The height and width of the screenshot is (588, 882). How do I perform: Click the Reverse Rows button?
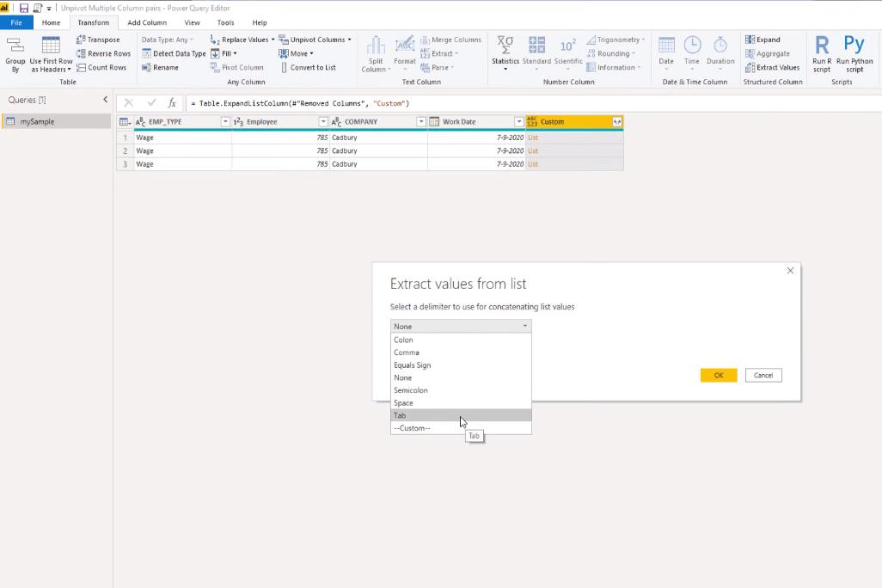coord(103,53)
